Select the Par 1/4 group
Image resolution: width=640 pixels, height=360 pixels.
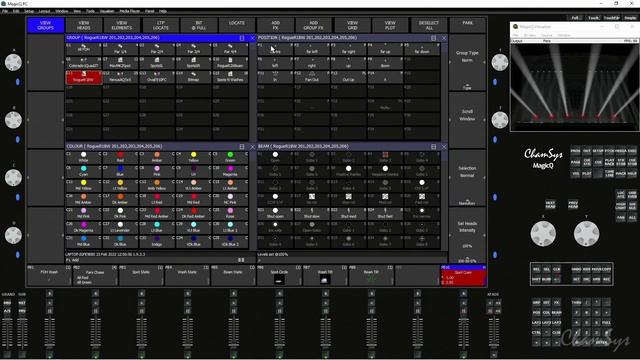pos(120,49)
